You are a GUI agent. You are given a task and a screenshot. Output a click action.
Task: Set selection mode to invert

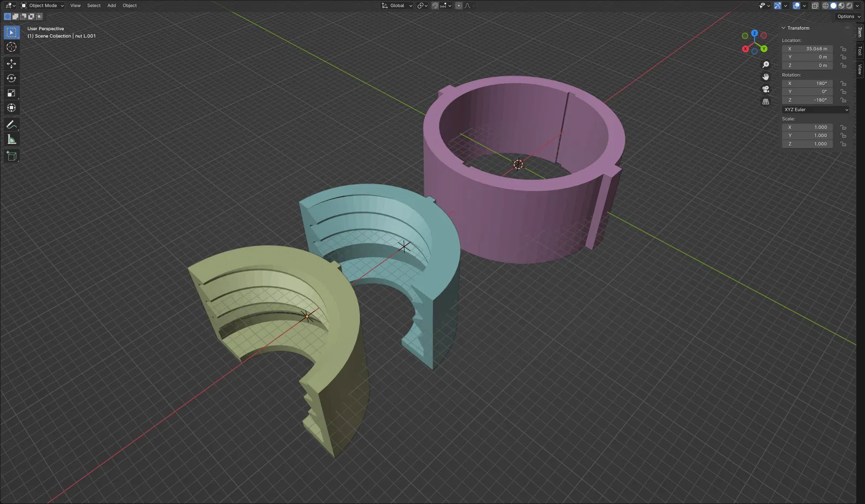[x=31, y=17]
